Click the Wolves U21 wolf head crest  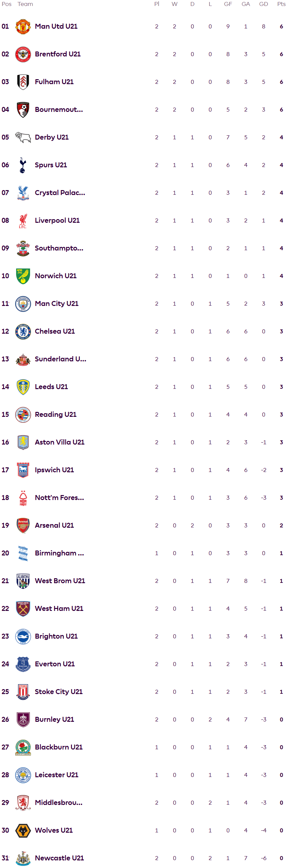click(x=23, y=831)
